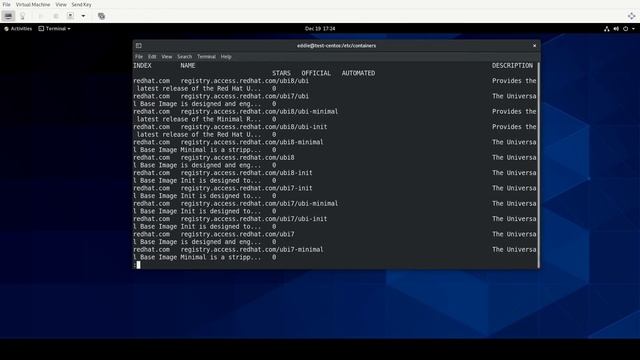Click registry.access.redhat.com/ubi8/ubi-minimal text
The image size is (640, 360).
pos(259,111)
